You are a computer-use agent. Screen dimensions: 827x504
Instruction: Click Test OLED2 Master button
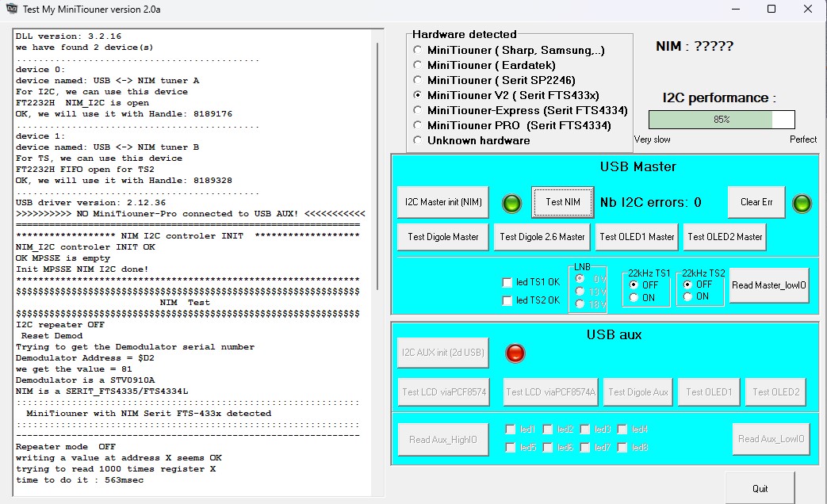tap(724, 236)
